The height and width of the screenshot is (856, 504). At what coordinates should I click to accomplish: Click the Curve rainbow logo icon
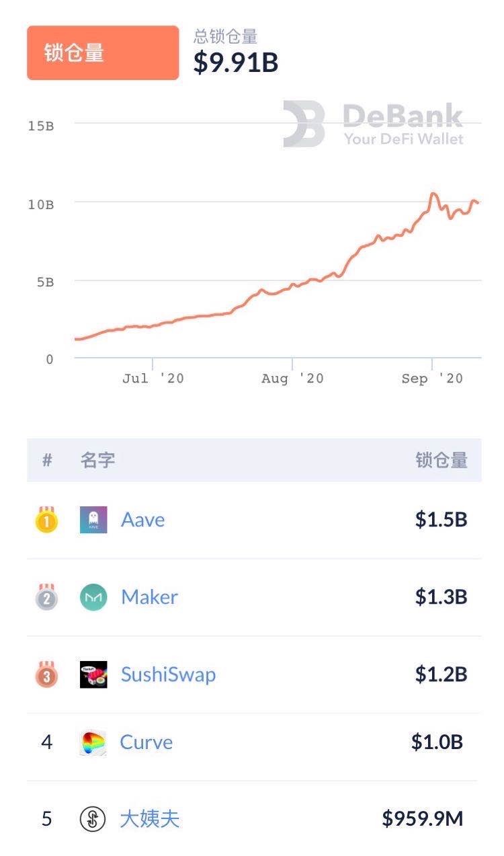point(93,743)
